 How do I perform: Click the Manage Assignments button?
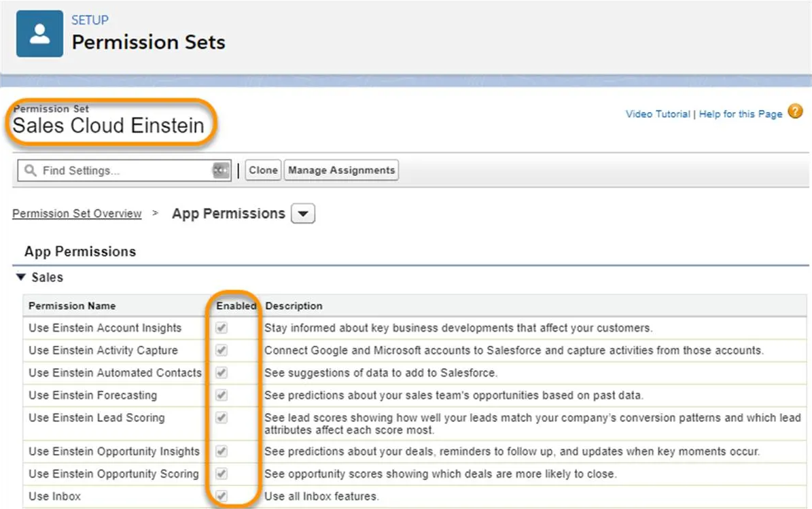pyautogui.click(x=341, y=171)
